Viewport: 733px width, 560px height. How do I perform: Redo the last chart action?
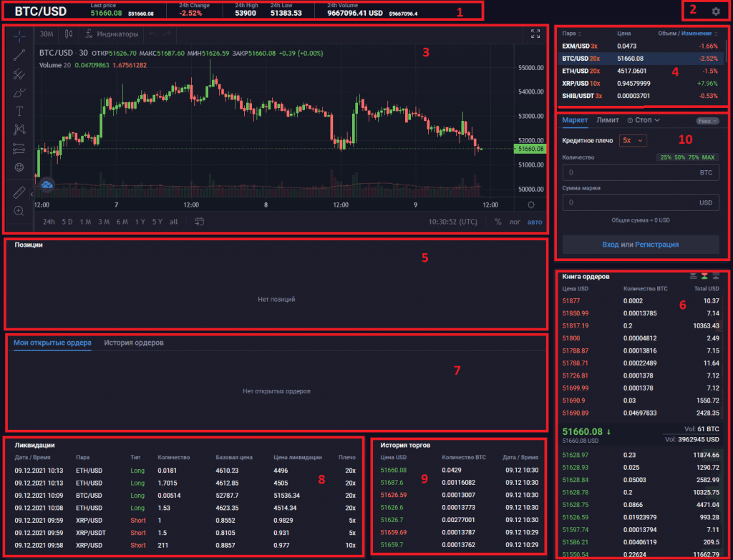click(x=167, y=34)
